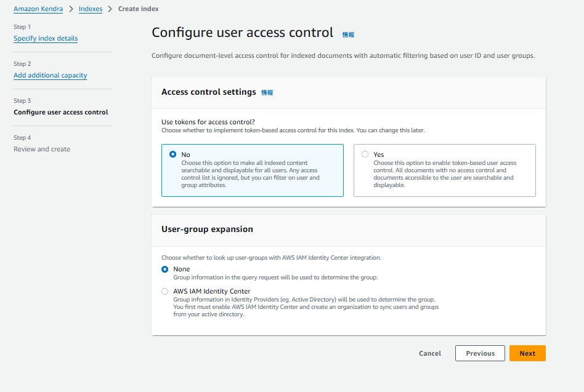This screenshot has height=392, width=584.
Task: Select Step 4 Review and create
Action: tap(42, 149)
